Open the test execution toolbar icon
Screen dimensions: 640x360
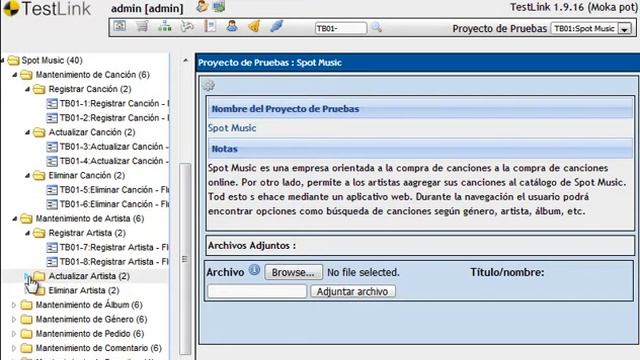pyautogui.click(x=187, y=26)
